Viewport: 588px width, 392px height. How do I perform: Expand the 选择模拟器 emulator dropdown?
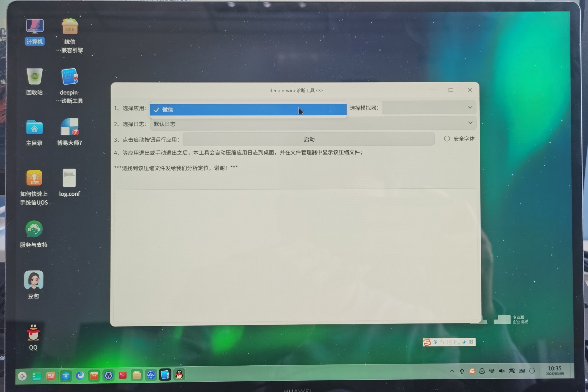pos(429,108)
